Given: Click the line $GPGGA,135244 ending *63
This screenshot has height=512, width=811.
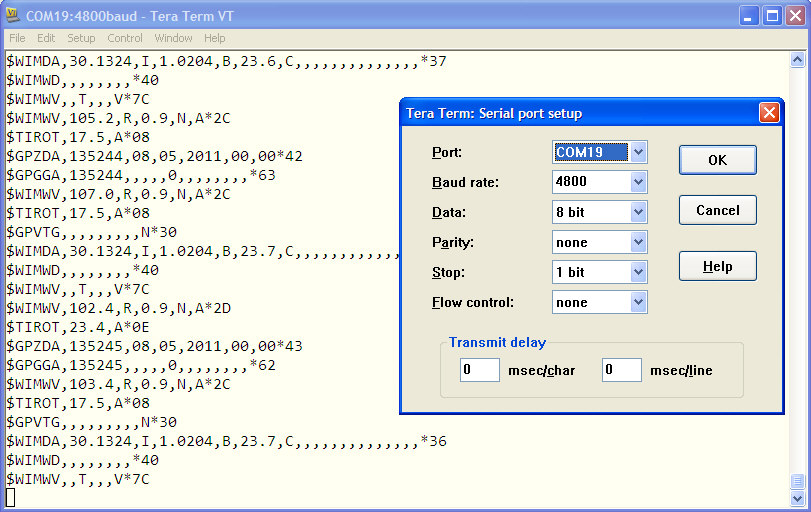Looking at the screenshot, I should (x=141, y=175).
